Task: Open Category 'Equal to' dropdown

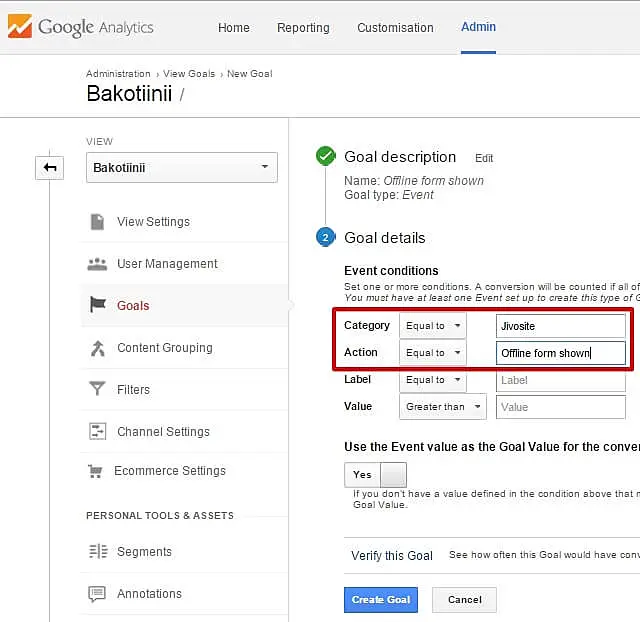Action: 432,326
